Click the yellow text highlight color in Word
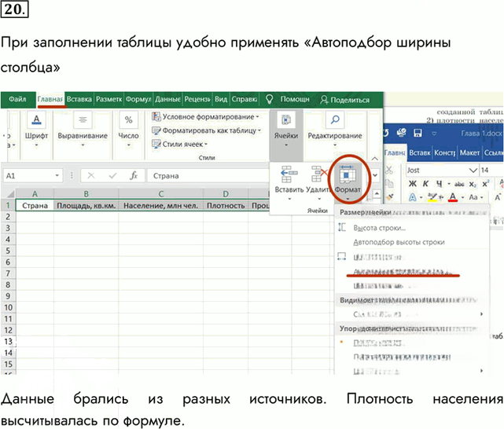 tap(432, 197)
